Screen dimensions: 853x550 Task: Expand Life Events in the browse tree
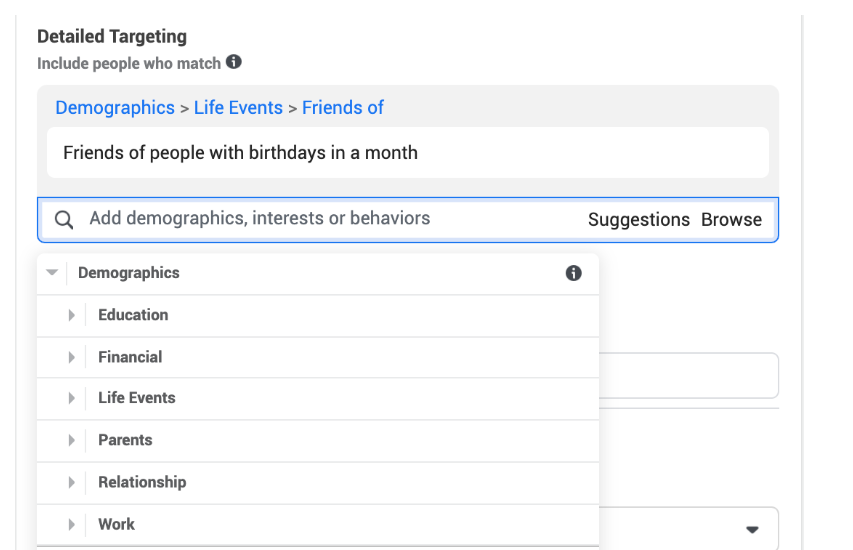[72, 398]
